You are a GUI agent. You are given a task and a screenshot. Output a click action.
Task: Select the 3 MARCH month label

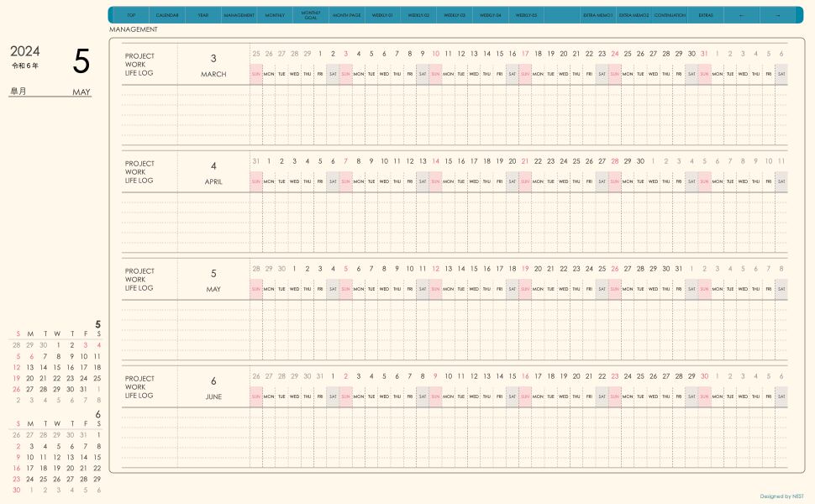click(x=213, y=66)
